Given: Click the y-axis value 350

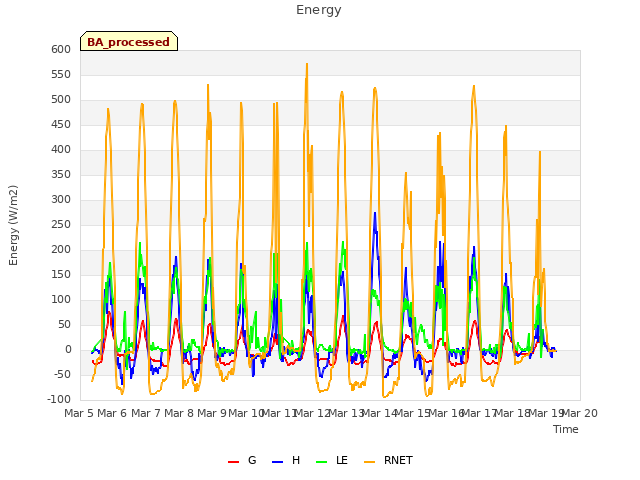Looking at the screenshot, I should click(61, 174).
